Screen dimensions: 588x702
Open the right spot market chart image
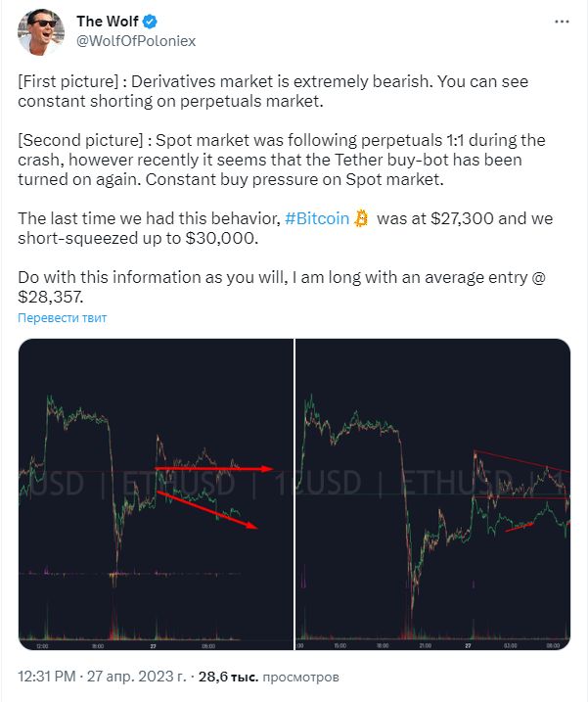[432, 494]
